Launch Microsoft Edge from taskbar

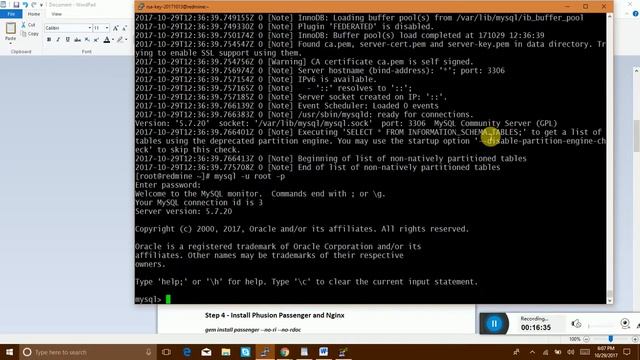coord(187,352)
